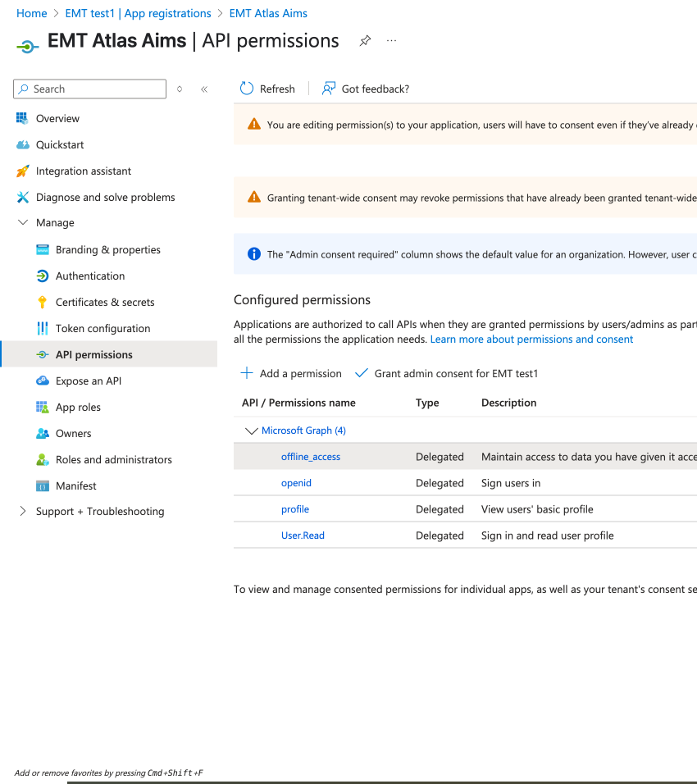Open the Microsoft Graph (4) link
Image resolution: width=697 pixels, height=784 pixels.
[303, 431]
